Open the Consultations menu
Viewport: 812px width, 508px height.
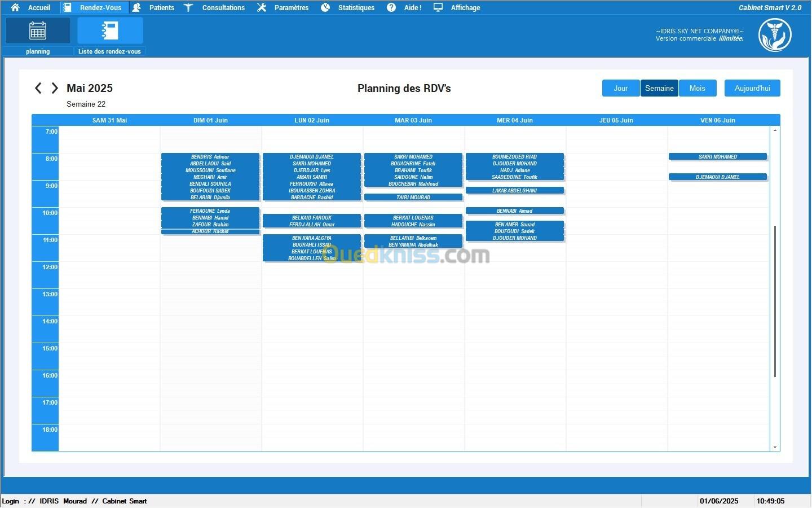click(x=223, y=7)
